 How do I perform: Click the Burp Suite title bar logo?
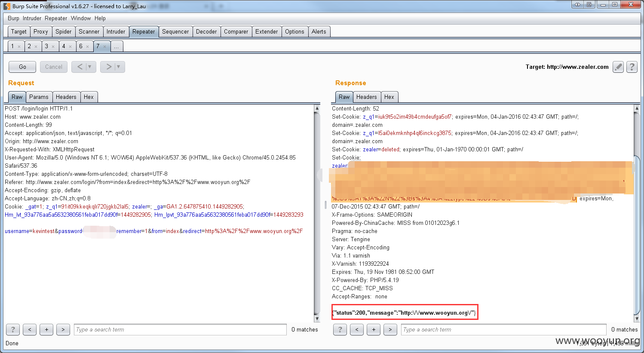click(x=6, y=6)
